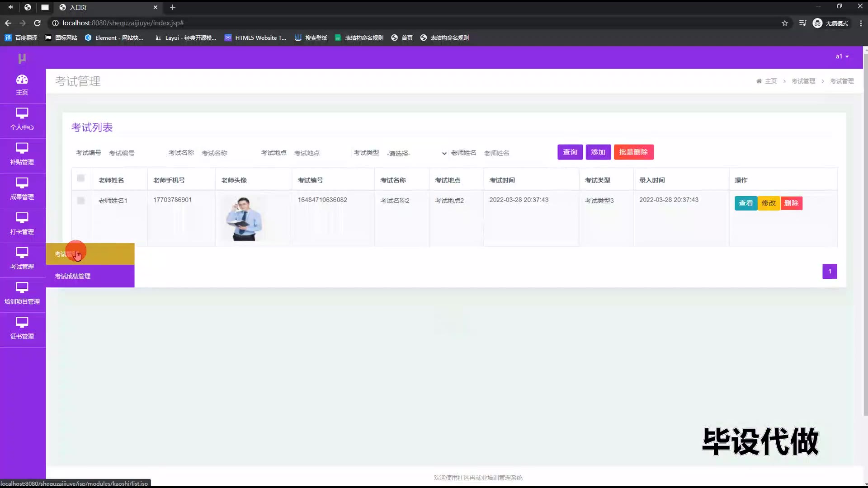Reload the page with refresh icon
The width and height of the screenshot is (868, 488).
pos(38,23)
